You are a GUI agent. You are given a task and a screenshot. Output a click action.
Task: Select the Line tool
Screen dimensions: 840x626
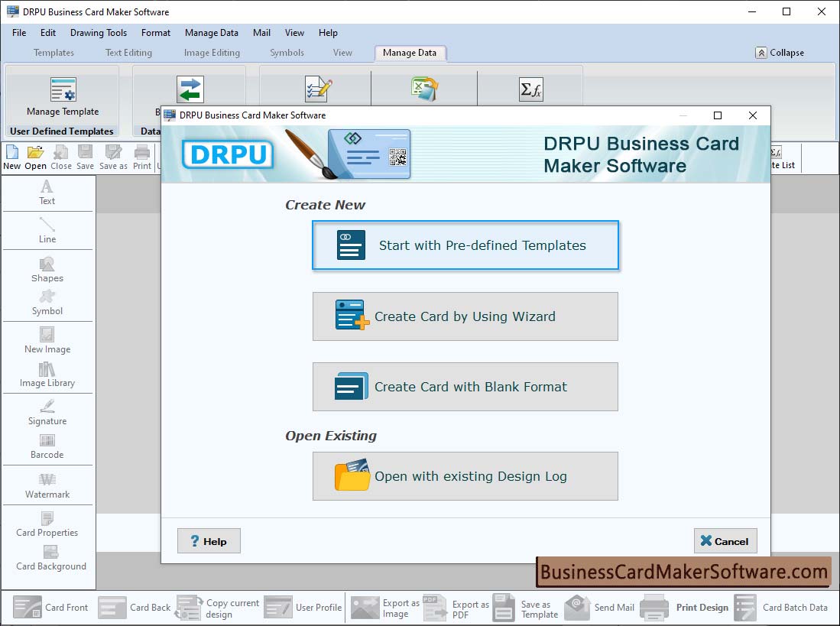(x=47, y=230)
